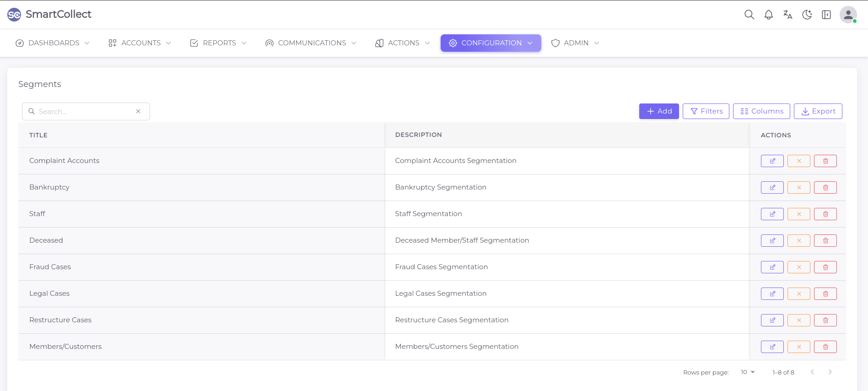Edit the Complaint Accounts segment
This screenshot has width=868, height=391.
click(772, 161)
